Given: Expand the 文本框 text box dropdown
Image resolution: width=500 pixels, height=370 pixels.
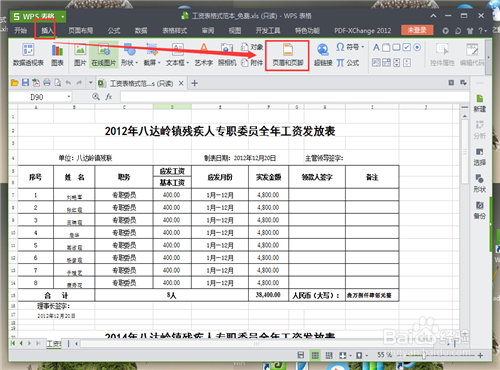Looking at the screenshot, I should click(x=188, y=63).
